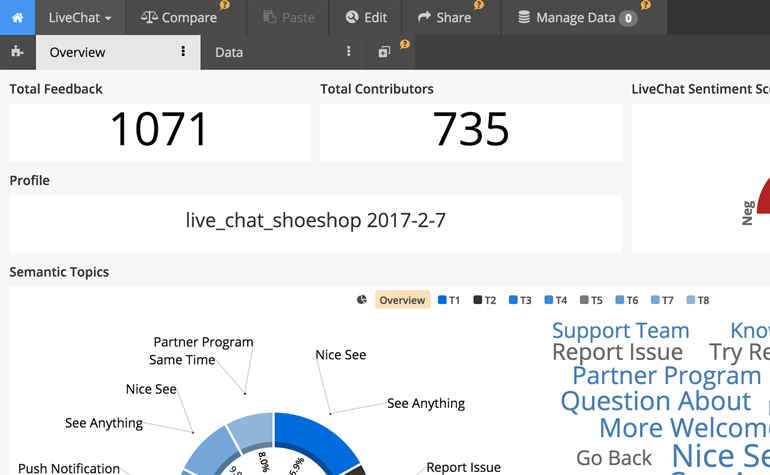This screenshot has height=475, width=770.
Task: Click 'More Welcome' in the word cloud
Action: [685, 428]
